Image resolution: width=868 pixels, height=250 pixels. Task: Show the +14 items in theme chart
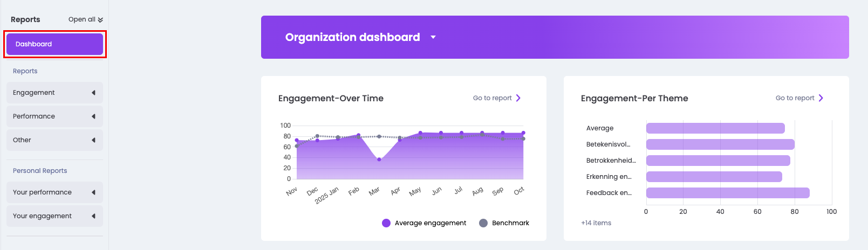596,223
